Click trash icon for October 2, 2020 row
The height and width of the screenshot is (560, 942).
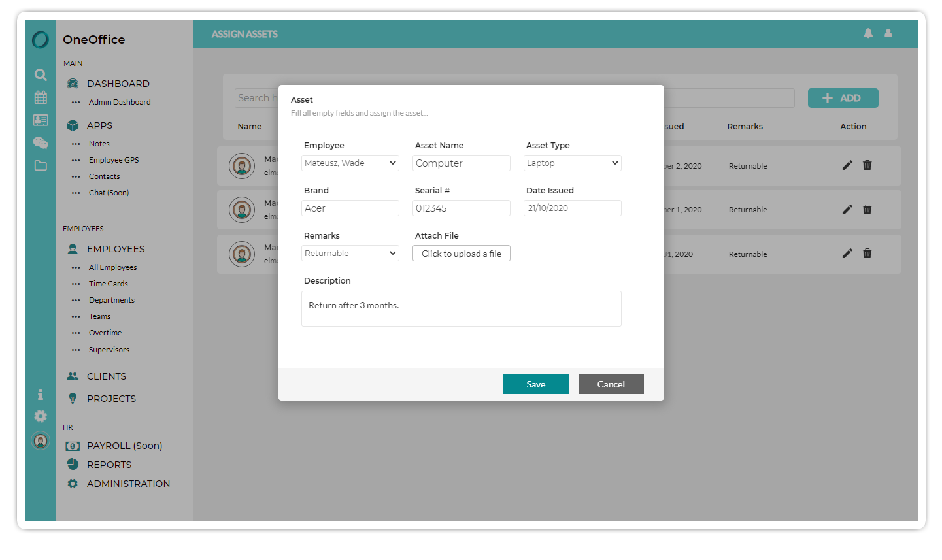point(867,165)
